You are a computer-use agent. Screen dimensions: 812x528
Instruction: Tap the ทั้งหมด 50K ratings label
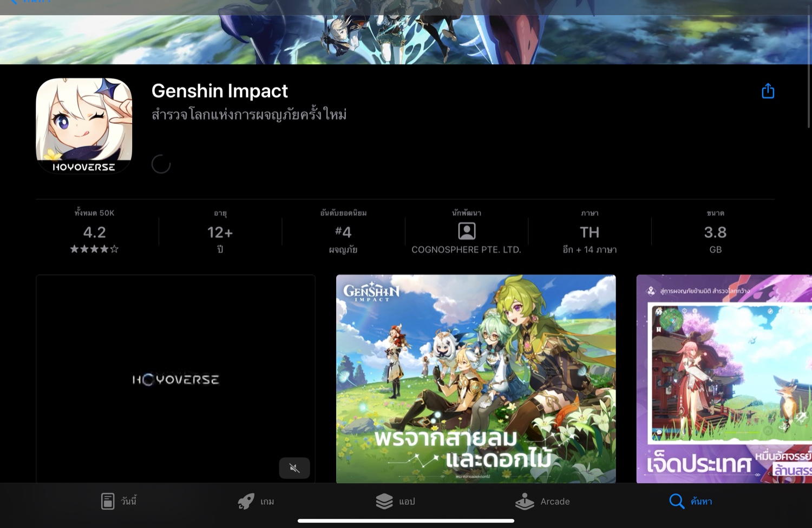(x=94, y=213)
